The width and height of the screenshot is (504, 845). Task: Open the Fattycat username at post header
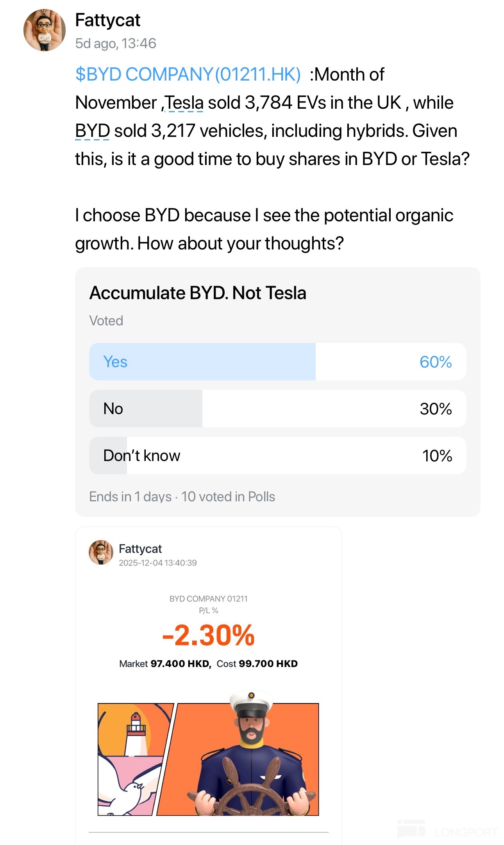(x=107, y=20)
